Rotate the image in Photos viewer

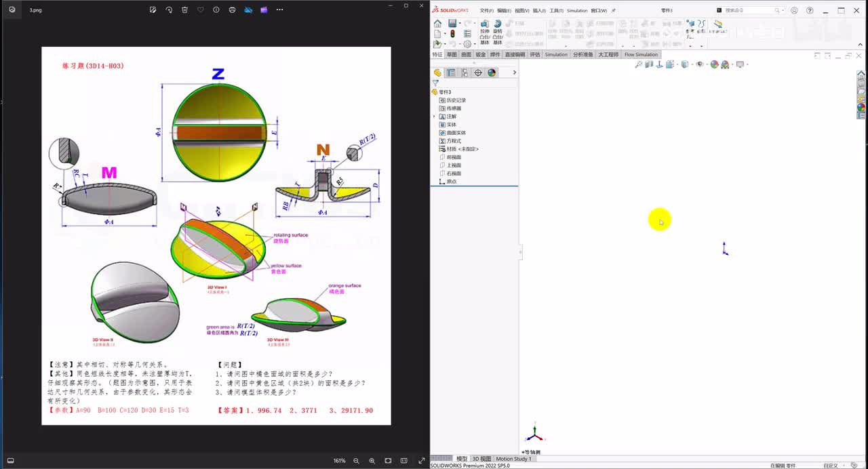tap(169, 10)
